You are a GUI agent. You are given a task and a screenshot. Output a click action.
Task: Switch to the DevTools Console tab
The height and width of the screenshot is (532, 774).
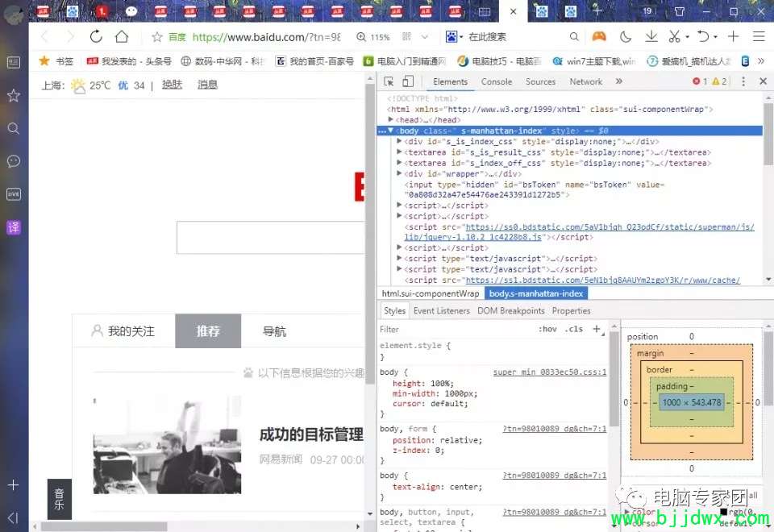click(496, 82)
